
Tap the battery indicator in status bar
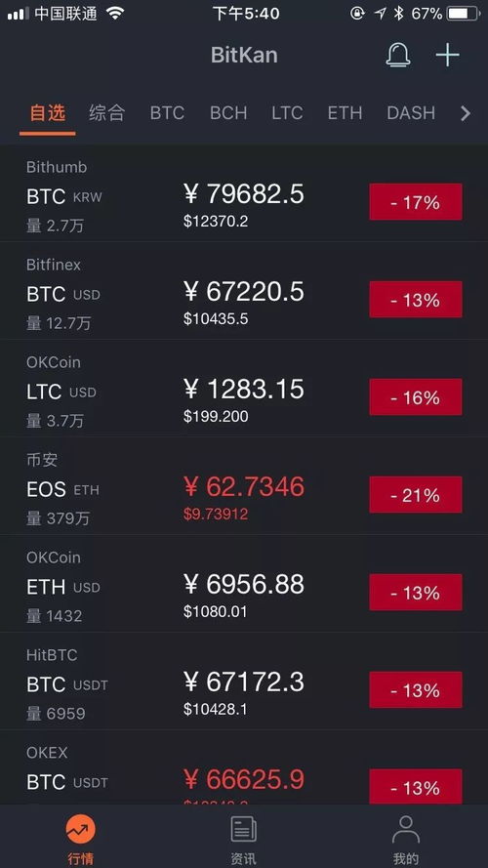coord(463,14)
